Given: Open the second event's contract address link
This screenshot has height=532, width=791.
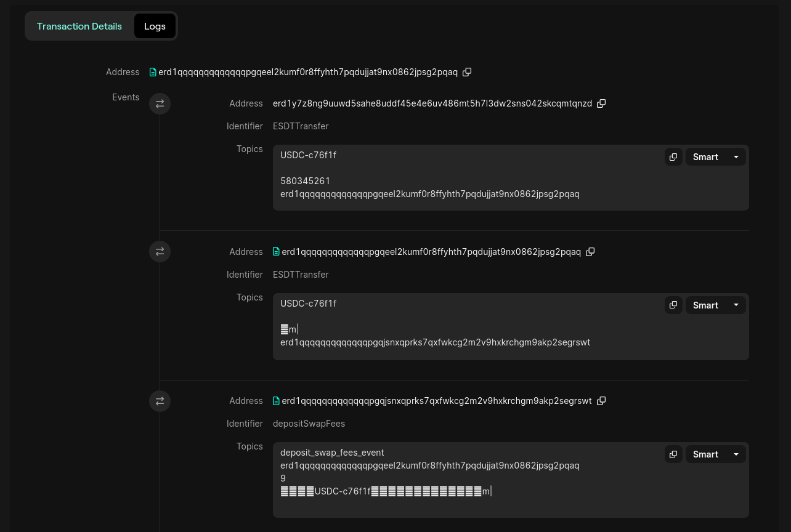Looking at the screenshot, I should pos(431,252).
